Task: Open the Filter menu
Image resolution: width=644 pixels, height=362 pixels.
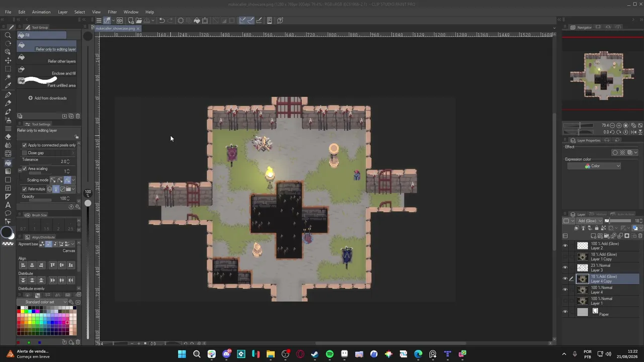Action: pyautogui.click(x=112, y=12)
